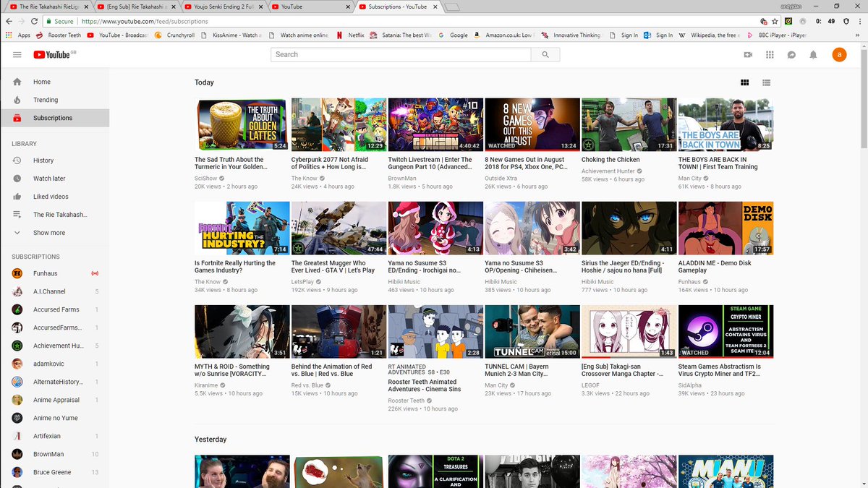This screenshot has width=868, height=488.
Task: Open Funhaus channel in subscriptions
Action: [x=54, y=273]
